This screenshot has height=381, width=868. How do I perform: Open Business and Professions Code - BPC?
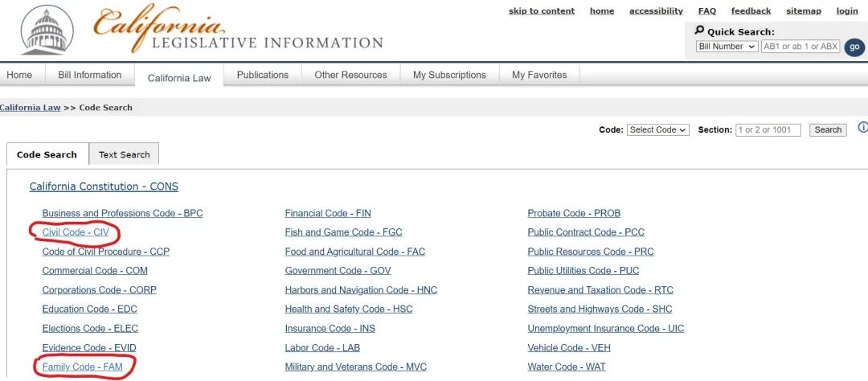pos(122,213)
